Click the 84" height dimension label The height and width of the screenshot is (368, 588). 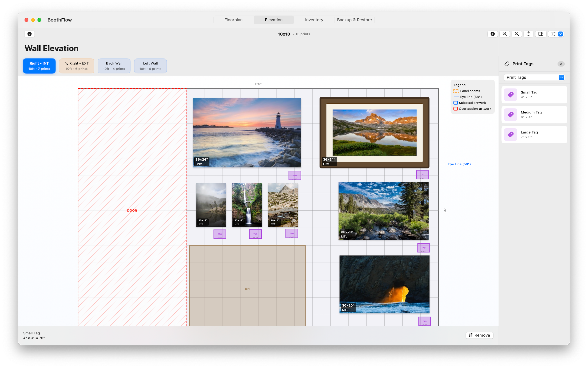tap(445, 211)
